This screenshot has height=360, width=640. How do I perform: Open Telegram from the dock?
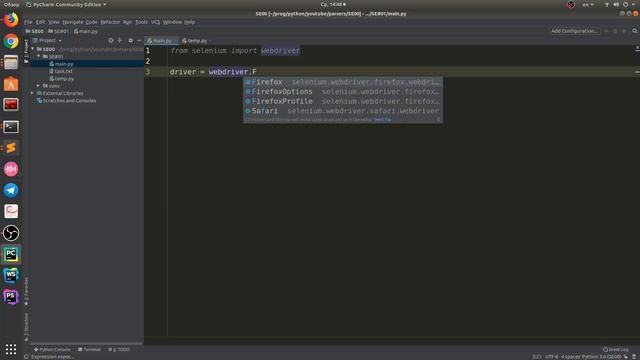11,190
